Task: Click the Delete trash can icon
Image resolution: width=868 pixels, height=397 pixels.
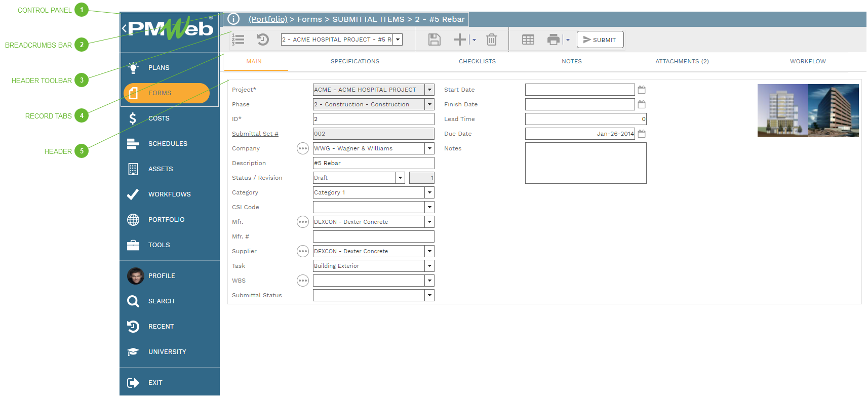Action: [x=491, y=39]
